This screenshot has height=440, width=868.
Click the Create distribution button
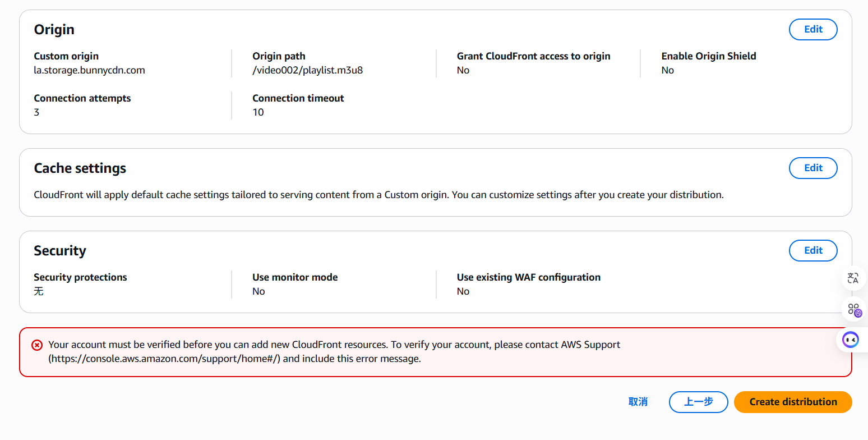pos(793,402)
